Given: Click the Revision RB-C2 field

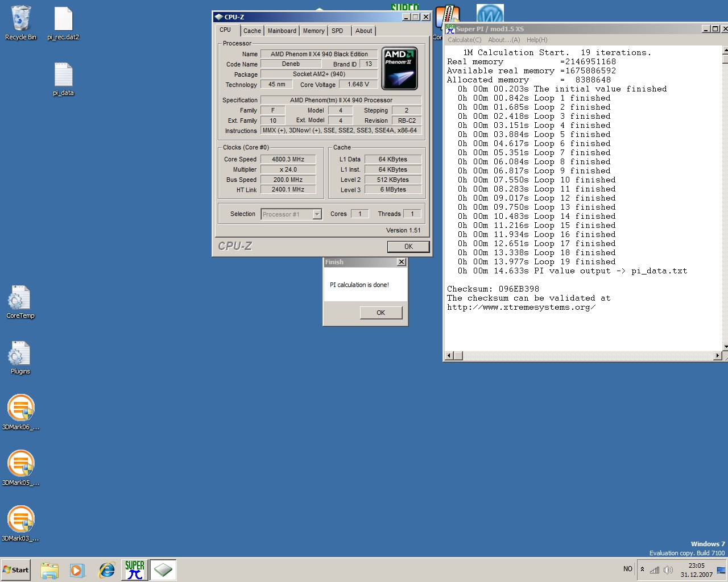Looking at the screenshot, I should pyautogui.click(x=407, y=121).
